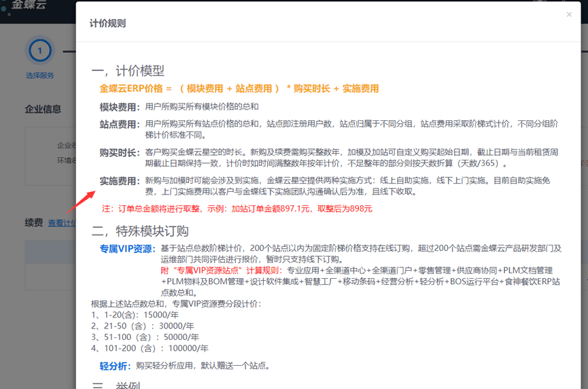This screenshot has height=389, width=588.
Task: Click the tier 21-50（含）：30000/年
Action: coord(143,326)
